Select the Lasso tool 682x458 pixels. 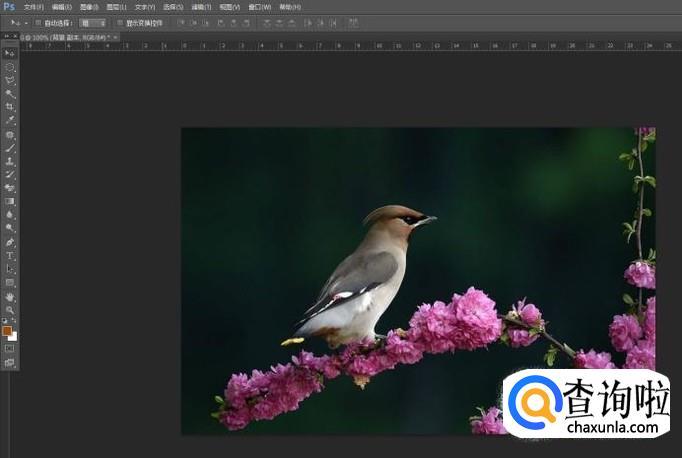(x=10, y=80)
